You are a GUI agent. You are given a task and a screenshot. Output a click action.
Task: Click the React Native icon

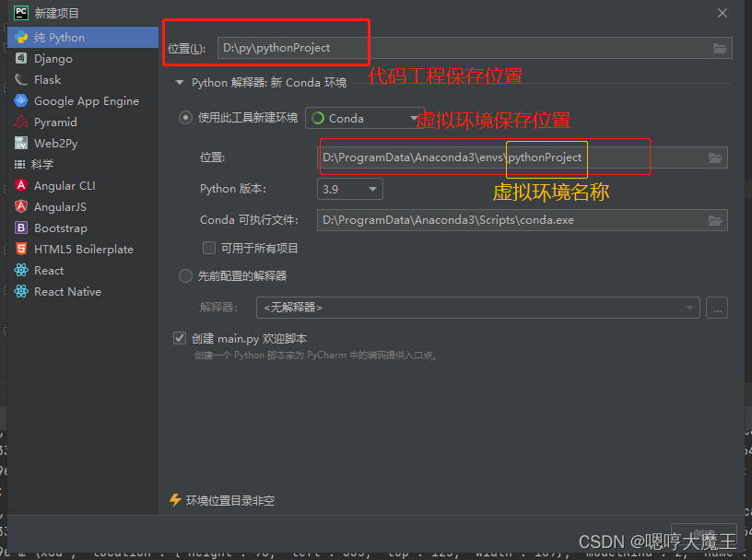(x=21, y=291)
